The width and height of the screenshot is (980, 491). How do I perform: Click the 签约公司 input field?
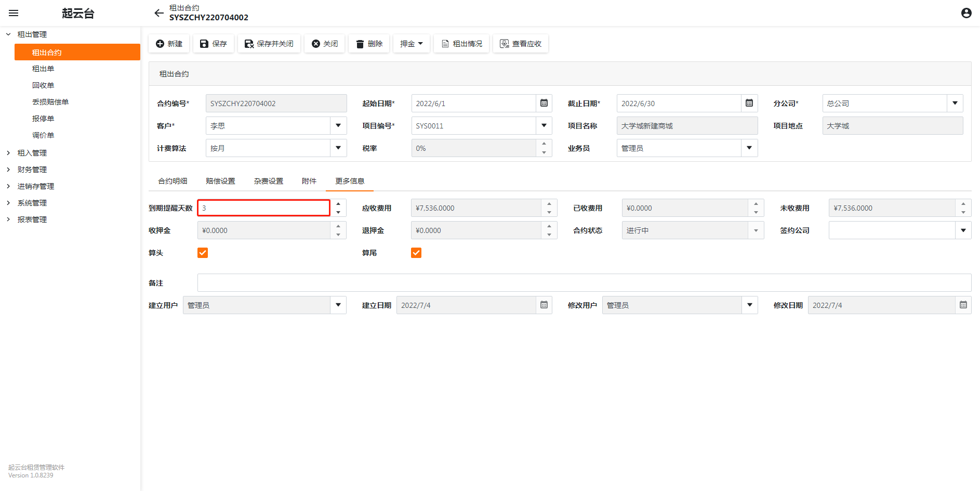pos(892,230)
